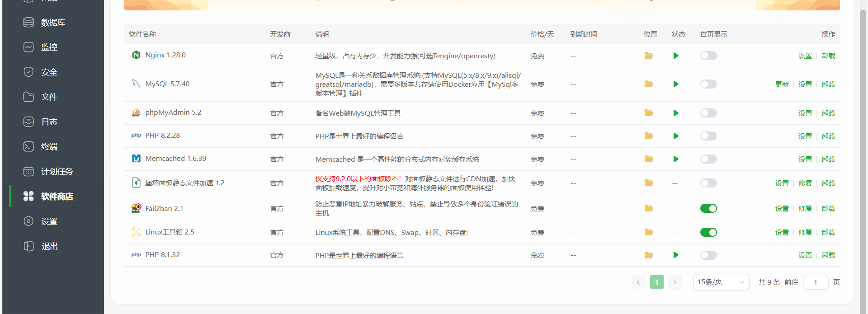Click 修复 link for Linux工具箱
Image resolution: width=868 pixels, height=314 pixels.
[805, 232]
